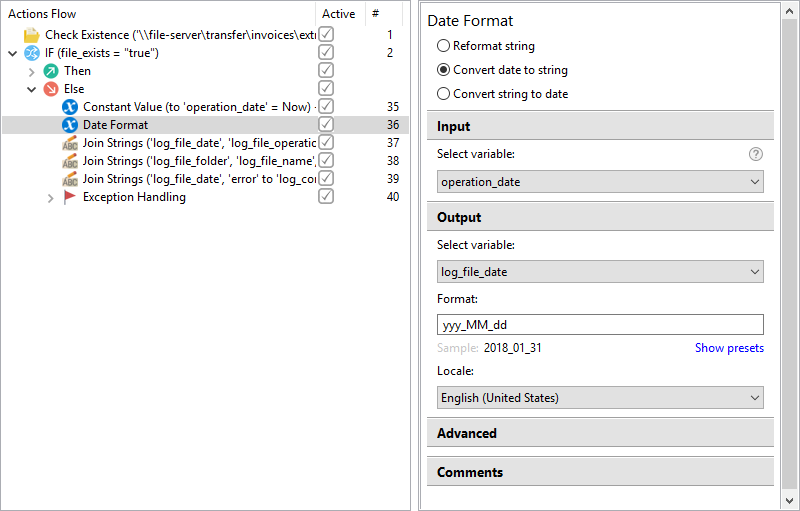Click the Date Format variable icon

pyautogui.click(x=70, y=124)
